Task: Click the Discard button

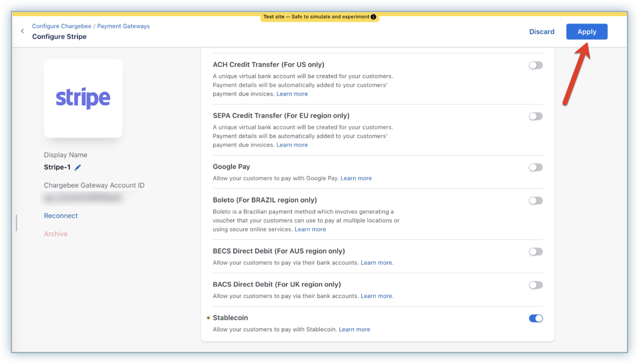Action: (541, 32)
